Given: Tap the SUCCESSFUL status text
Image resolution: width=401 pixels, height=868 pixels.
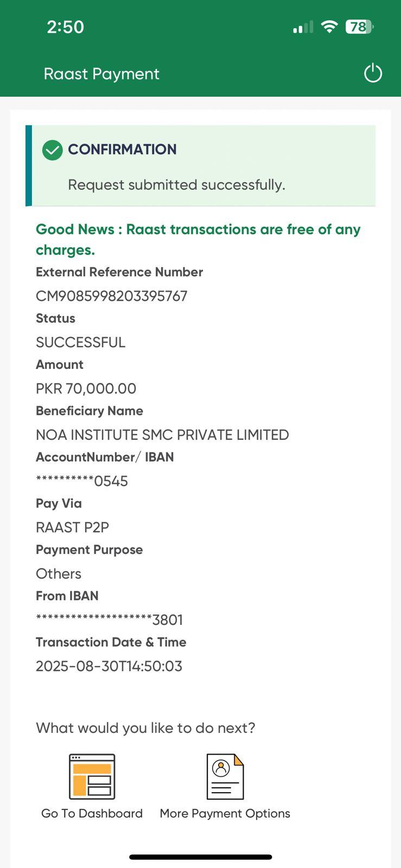Looking at the screenshot, I should [x=80, y=342].
